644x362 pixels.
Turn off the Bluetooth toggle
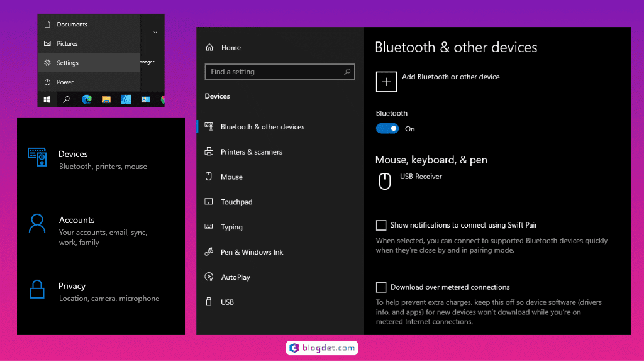[387, 128]
